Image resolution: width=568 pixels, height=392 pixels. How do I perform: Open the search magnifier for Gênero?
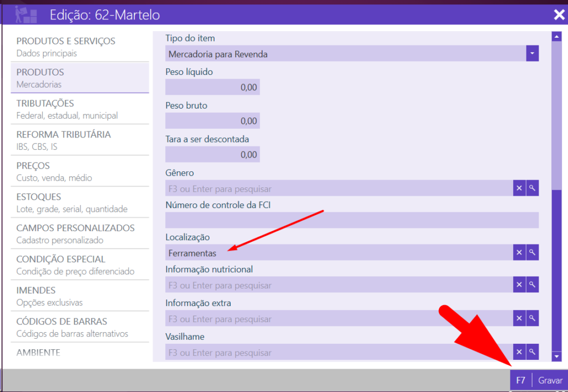point(532,189)
